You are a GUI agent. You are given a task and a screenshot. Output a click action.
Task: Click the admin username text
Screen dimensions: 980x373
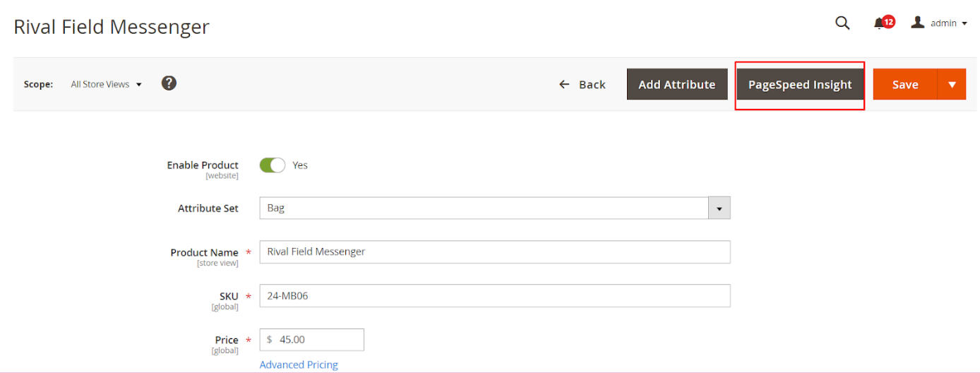pyautogui.click(x=943, y=23)
